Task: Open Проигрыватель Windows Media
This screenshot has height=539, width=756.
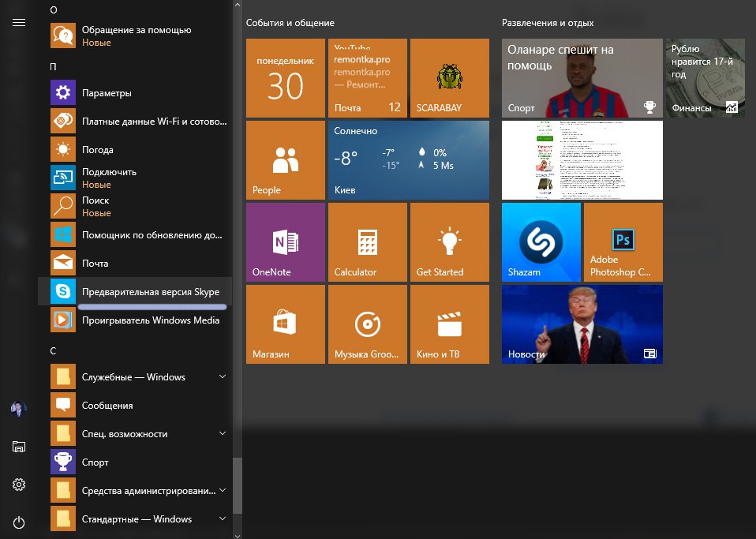Action: click(135, 320)
